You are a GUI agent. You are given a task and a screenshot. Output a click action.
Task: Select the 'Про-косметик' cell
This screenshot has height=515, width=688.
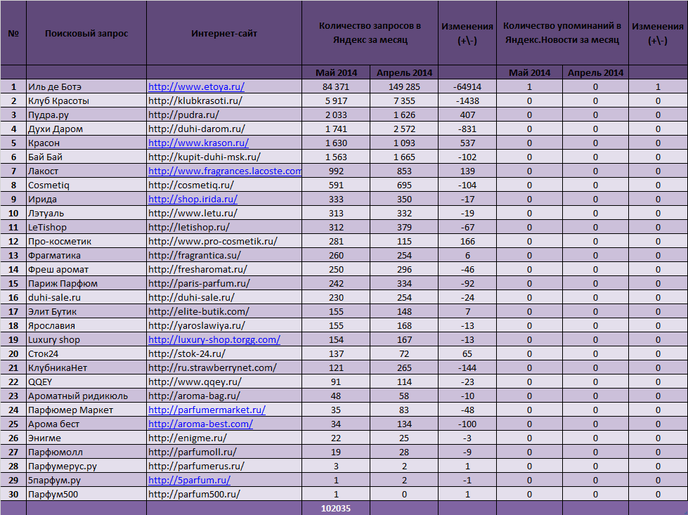[86, 241]
